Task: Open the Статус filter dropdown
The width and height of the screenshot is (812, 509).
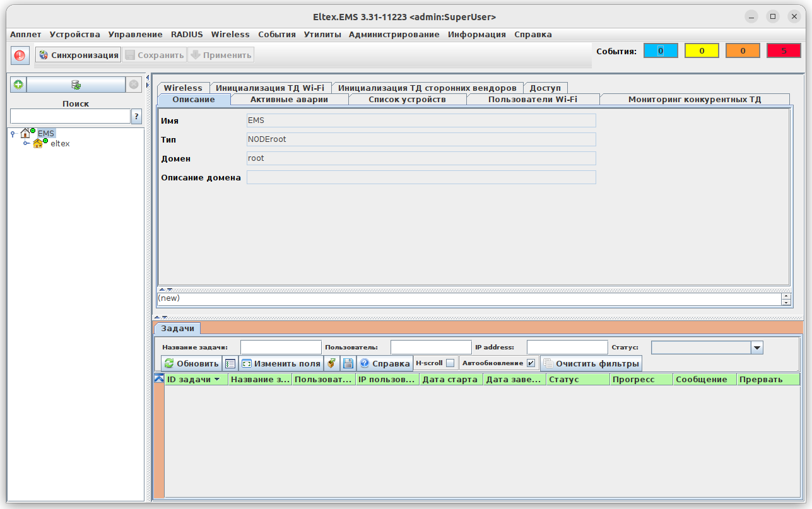Action: (757, 348)
